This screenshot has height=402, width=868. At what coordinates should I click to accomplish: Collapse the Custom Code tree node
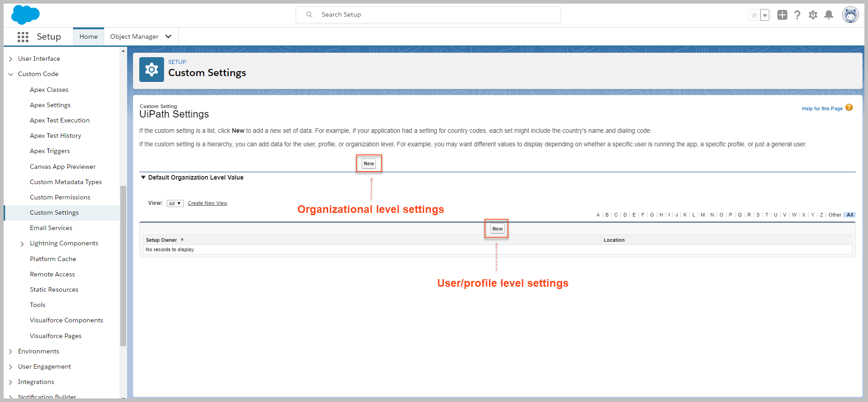(10, 74)
